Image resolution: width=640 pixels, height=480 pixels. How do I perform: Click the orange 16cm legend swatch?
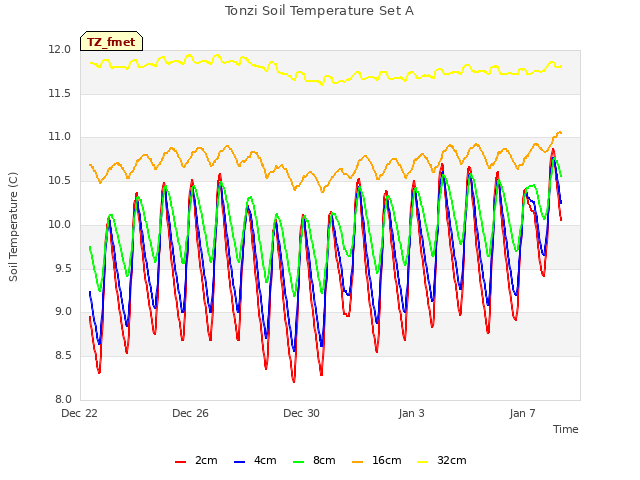pyautogui.click(x=358, y=462)
